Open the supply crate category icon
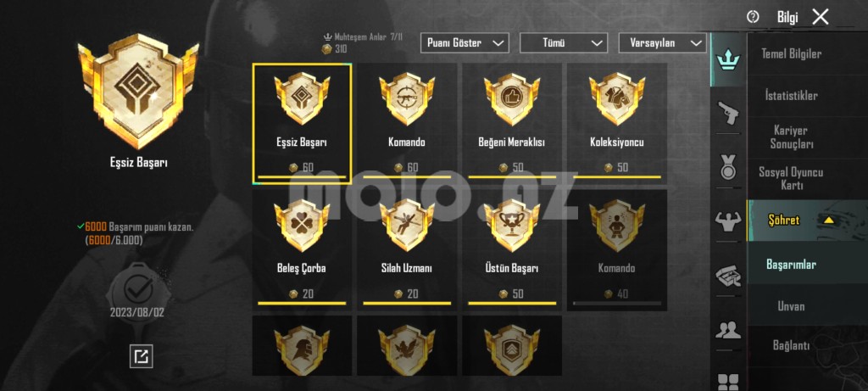 pos(728,276)
